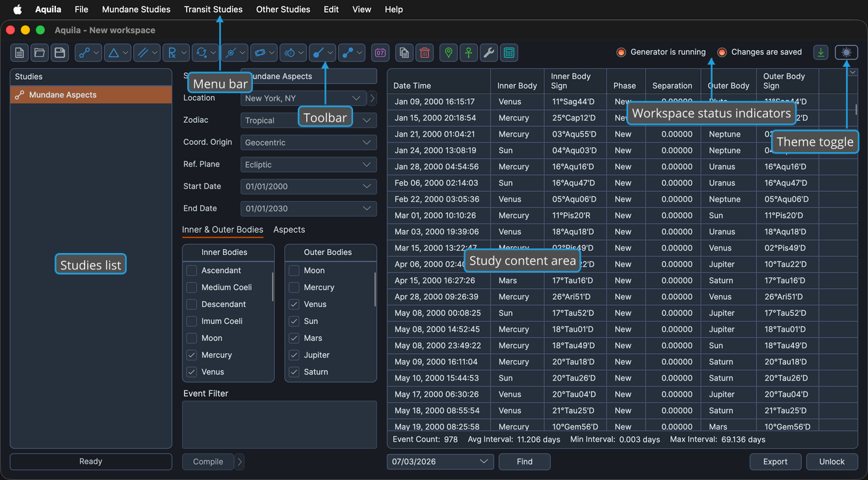The height and width of the screenshot is (480, 868).
Task: Check Moon in Outer Bodies
Action: pyautogui.click(x=295, y=271)
